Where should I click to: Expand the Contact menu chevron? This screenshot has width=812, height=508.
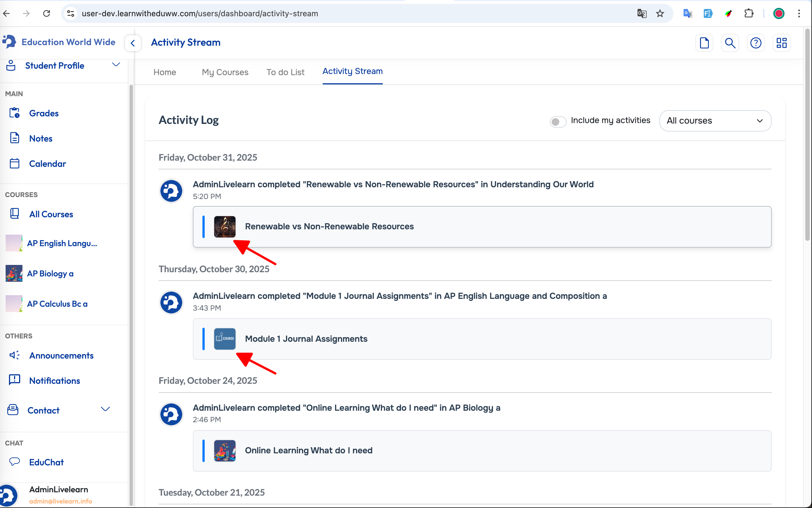105,409
